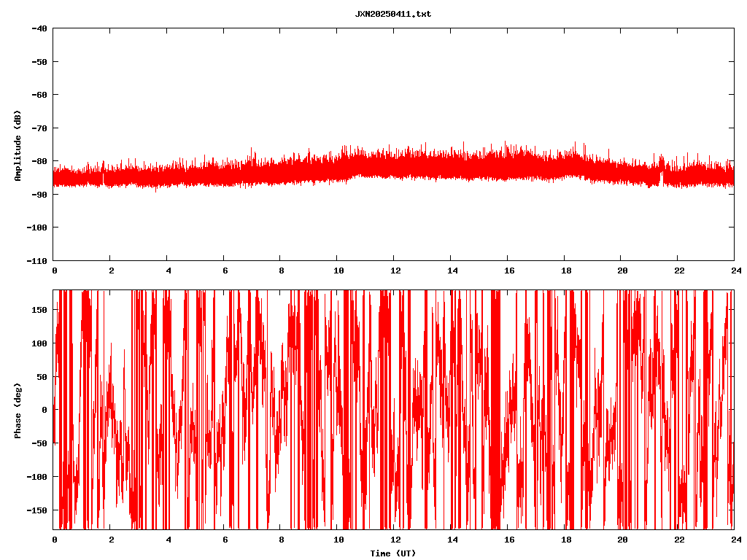Click the 150 phase tick label
Viewport: 747px width, 560px height.
[x=39, y=310]
